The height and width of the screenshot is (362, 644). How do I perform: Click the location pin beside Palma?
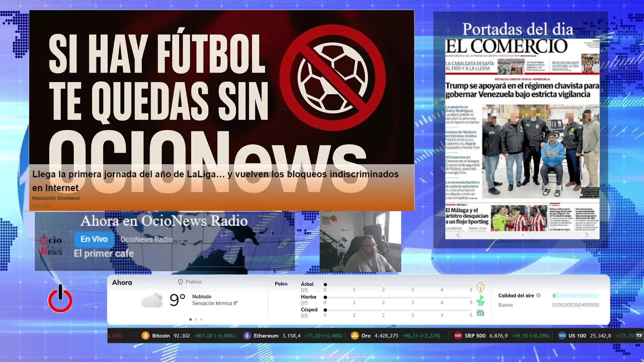[180, 282]
